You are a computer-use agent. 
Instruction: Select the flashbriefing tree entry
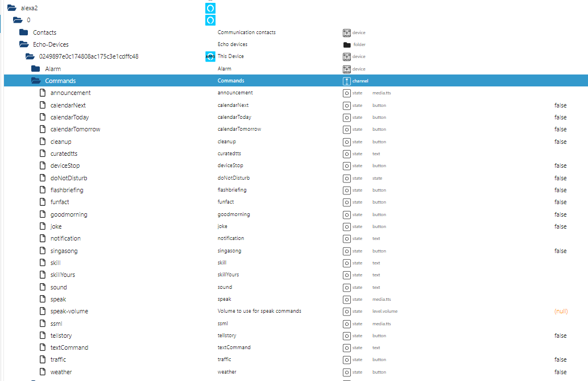[x=67, y=190]
